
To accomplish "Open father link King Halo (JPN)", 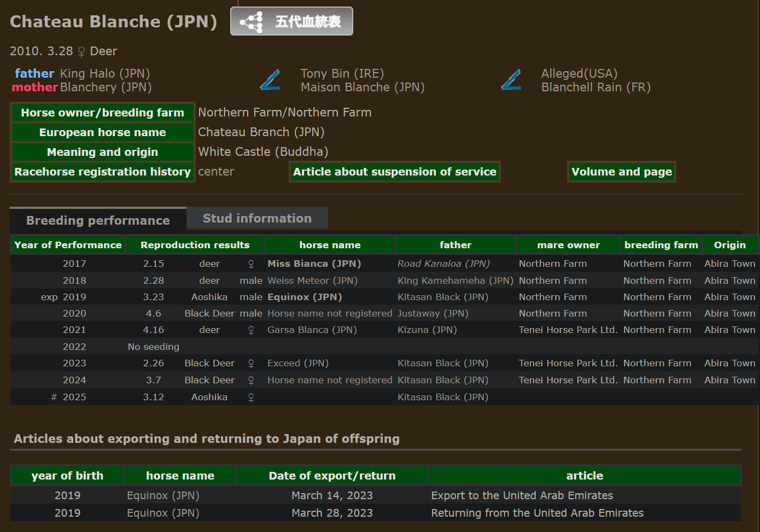I will coord(105,73).
